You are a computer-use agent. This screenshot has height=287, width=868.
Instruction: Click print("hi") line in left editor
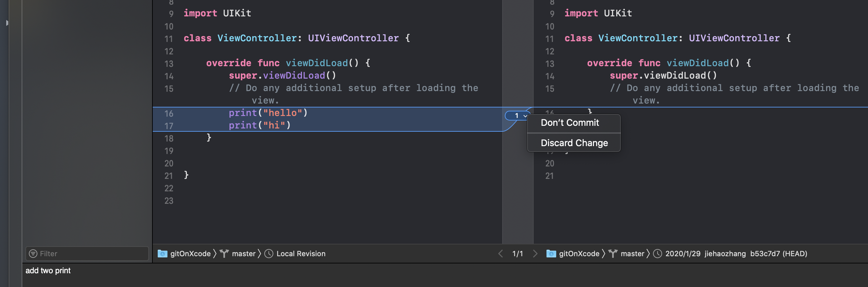pyautogui.click(x=260, y=125)
